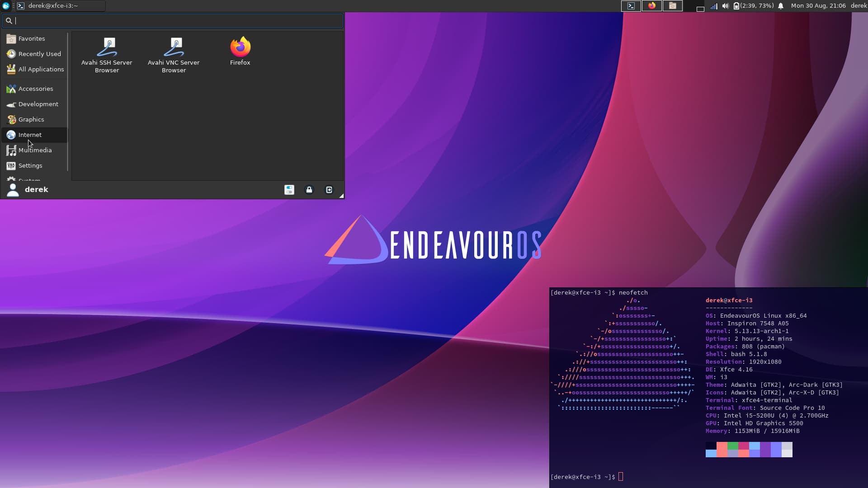The width and height of the screenshot is (868, 488).
Task: Click the menu resize grip corner
Action: click(x=341, y=196)
